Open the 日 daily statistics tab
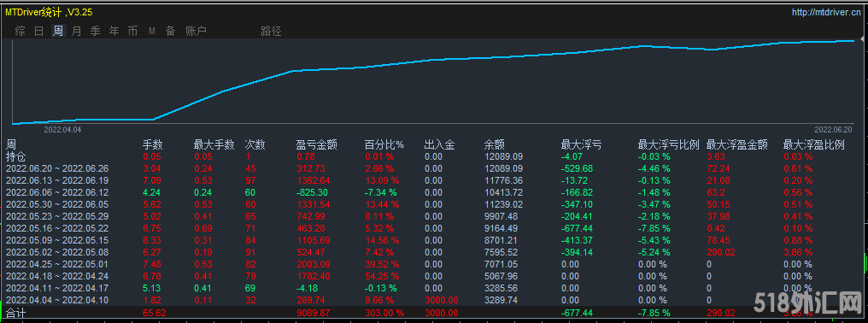Image resolution: width=868 pixels, height=323 pixels. tap(38, 31)
